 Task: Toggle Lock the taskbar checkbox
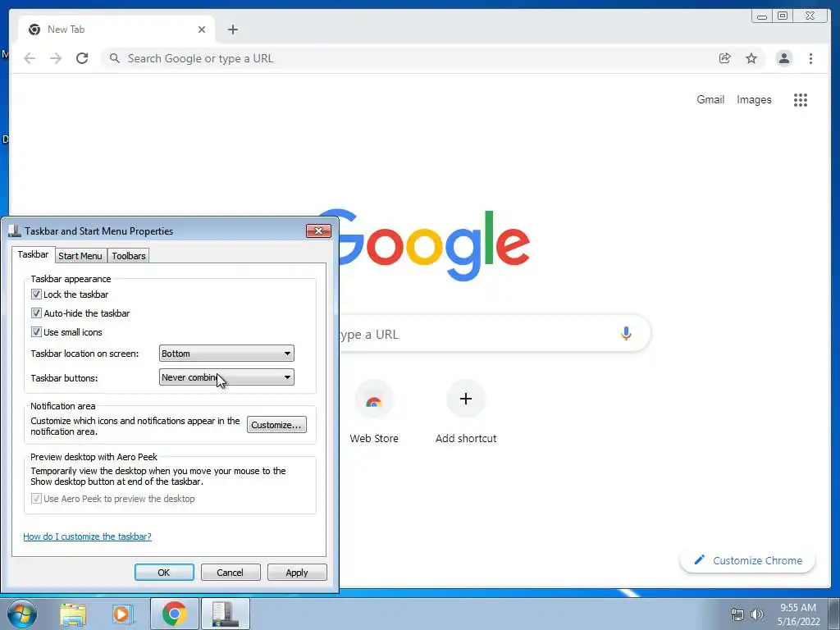36,294
